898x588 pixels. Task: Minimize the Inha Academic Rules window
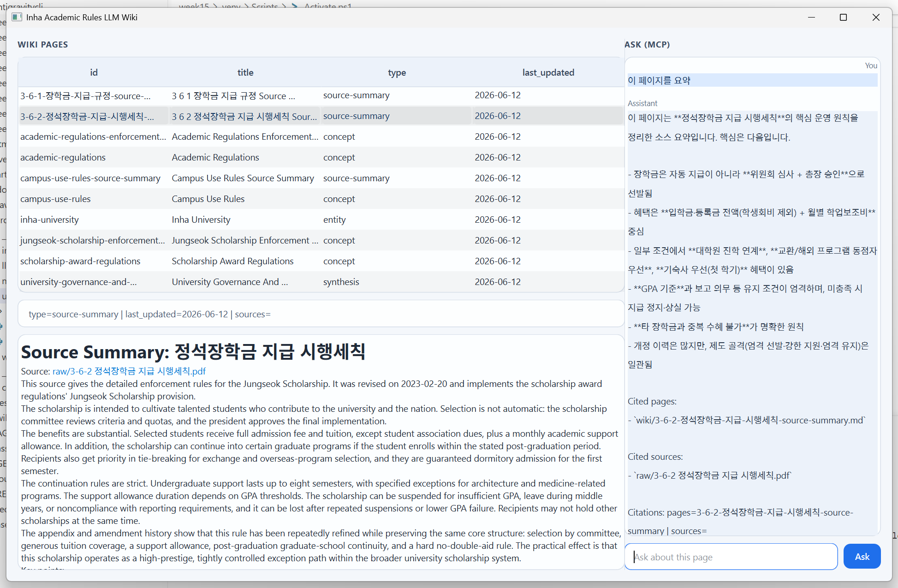point(811,17)
